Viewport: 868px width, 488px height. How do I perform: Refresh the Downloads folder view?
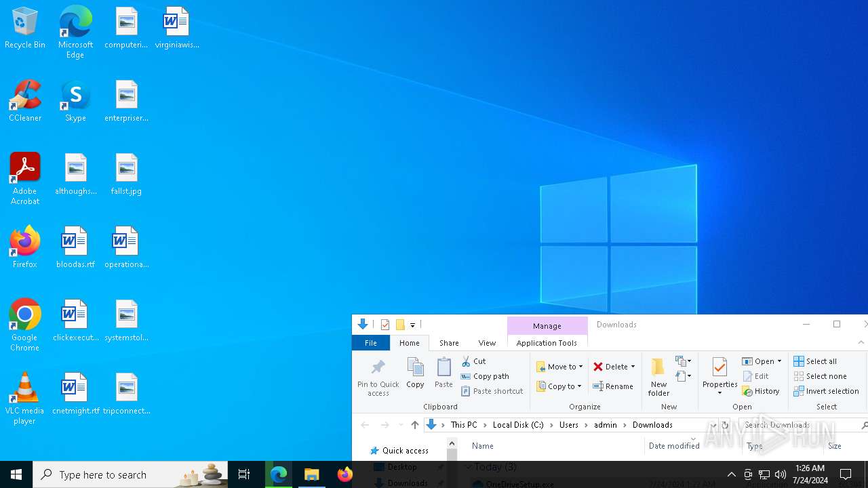click(725, 425)
